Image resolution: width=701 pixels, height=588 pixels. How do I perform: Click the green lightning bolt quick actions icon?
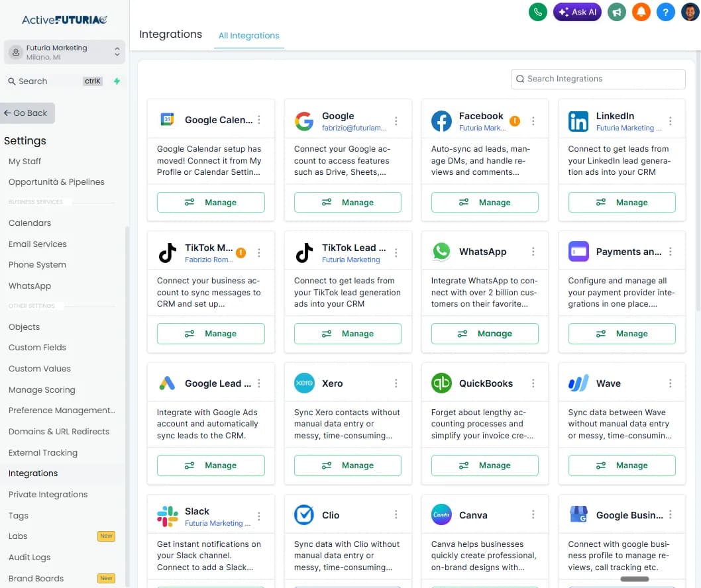click(117, 81)
